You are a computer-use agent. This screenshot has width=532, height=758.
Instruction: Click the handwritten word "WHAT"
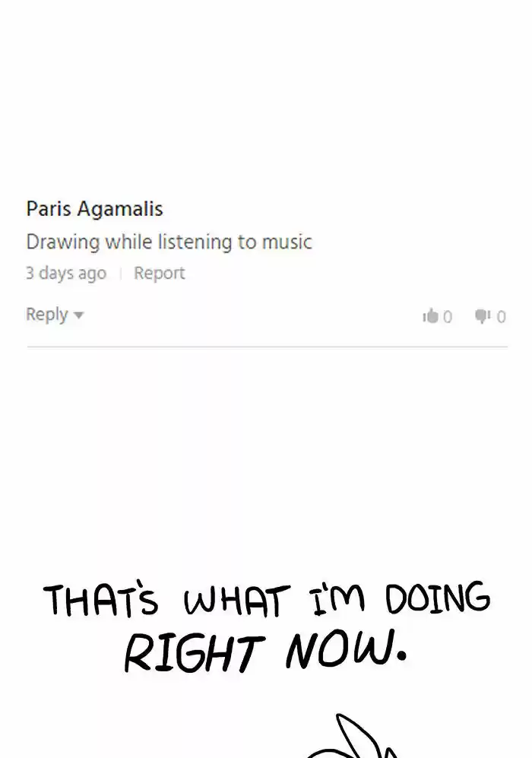pos(237,599)
